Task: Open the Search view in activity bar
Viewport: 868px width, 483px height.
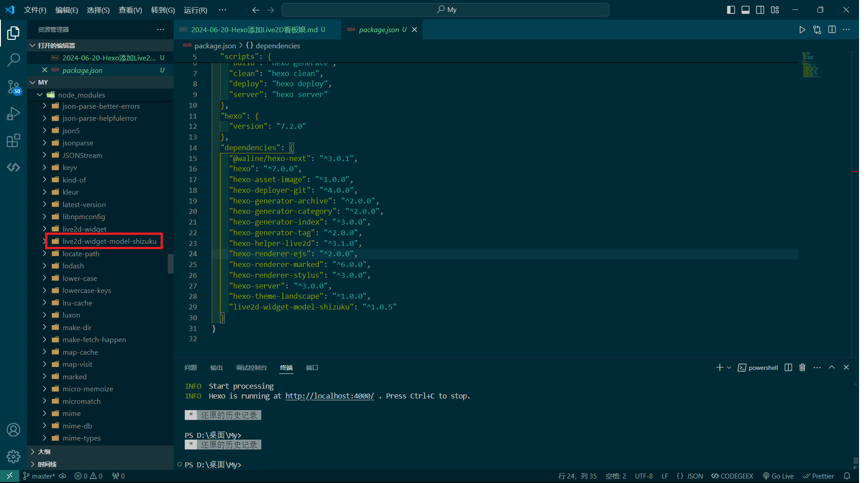Action: point(13,59)
